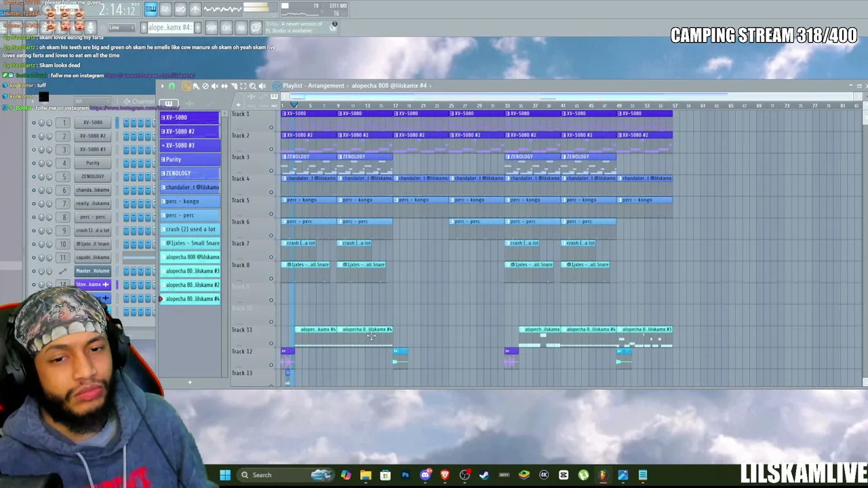Open the playlist options menu arrow
This screenshot has height=488, width=868.
pos(163,86)
